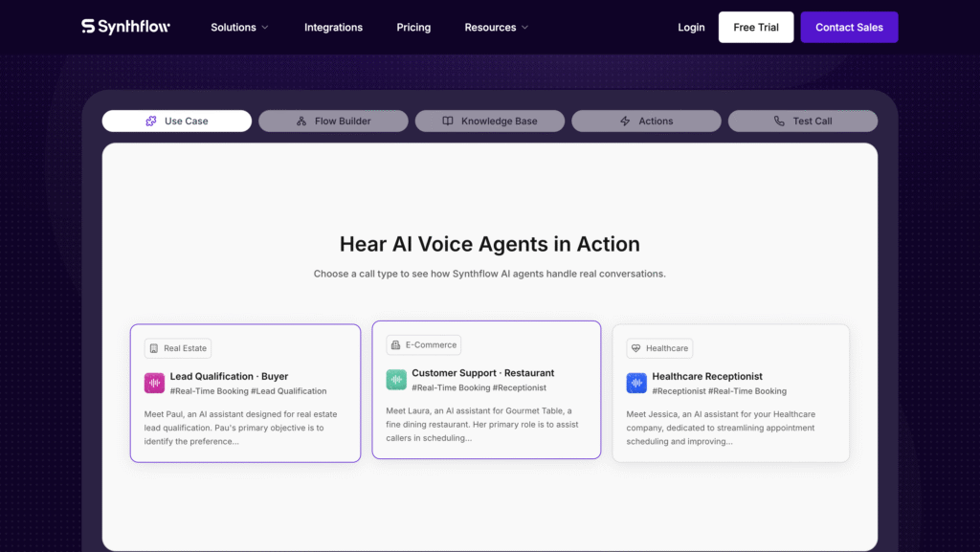Click the Hear AI Voice Agents in Action heading
This screenshot has height=552, width=980.
pyautogui.click(x=489, y=244)
